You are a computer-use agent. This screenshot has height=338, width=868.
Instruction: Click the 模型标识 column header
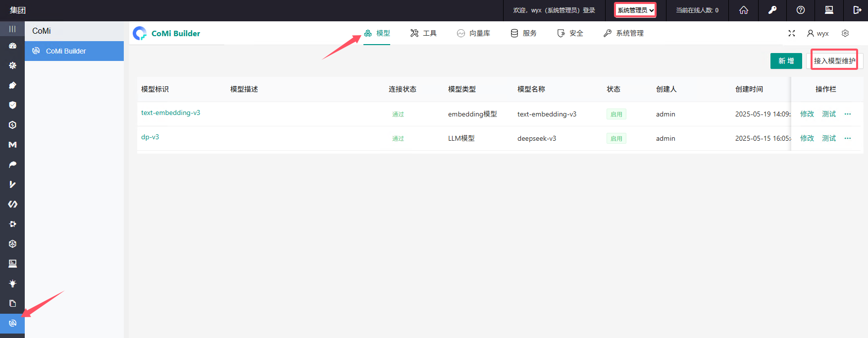(x=155, y=89)
